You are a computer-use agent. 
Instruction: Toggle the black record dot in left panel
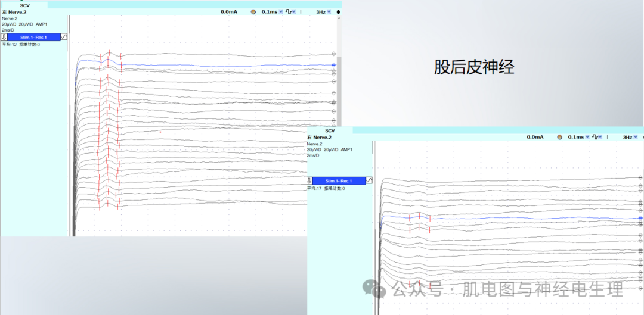click(339, 11)
